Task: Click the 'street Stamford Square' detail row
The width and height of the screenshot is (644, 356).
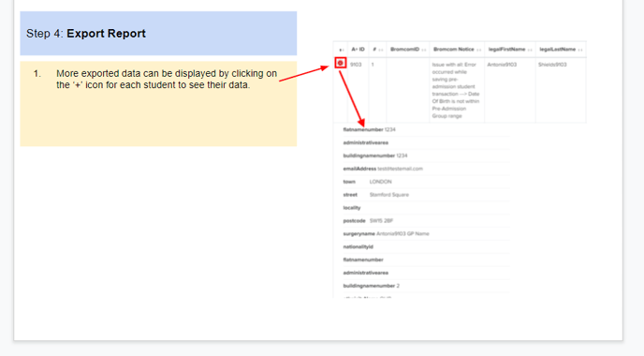Action: click(x=426, y=195)
